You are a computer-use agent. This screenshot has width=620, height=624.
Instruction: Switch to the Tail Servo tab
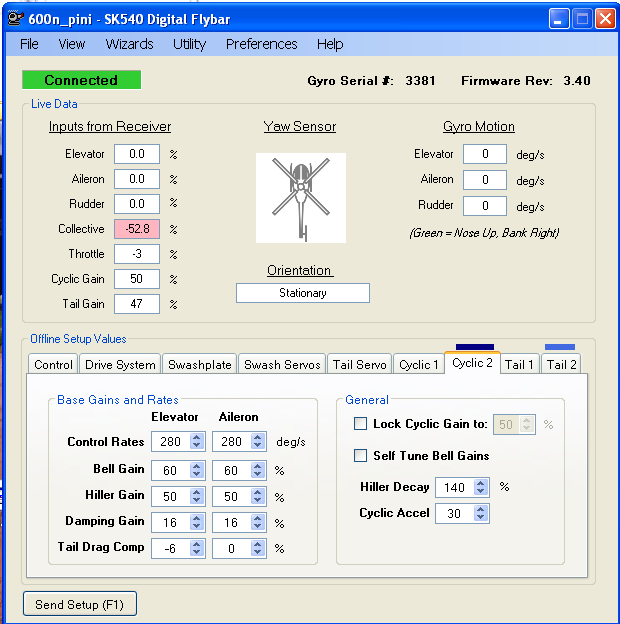point(360,364)
